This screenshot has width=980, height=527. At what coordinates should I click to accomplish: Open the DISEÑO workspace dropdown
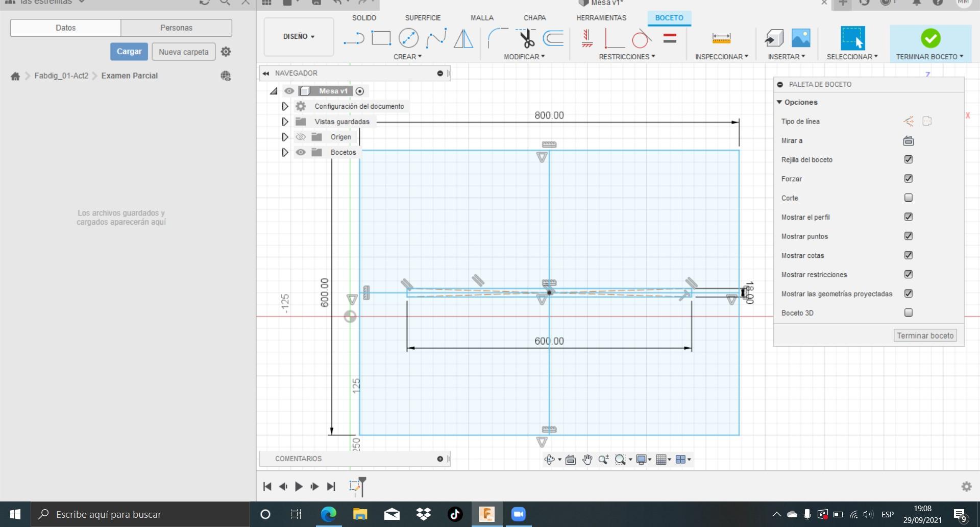tap(299, 37)
